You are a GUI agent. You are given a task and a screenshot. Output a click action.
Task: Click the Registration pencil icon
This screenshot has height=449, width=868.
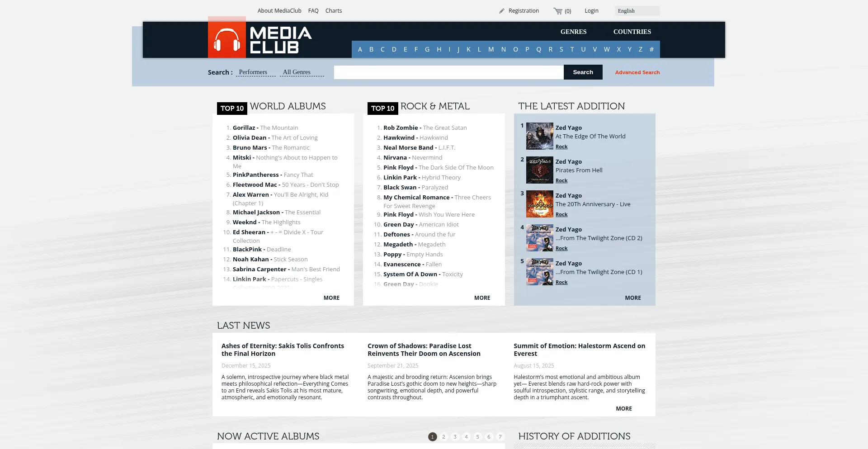[x=502, y=11]
